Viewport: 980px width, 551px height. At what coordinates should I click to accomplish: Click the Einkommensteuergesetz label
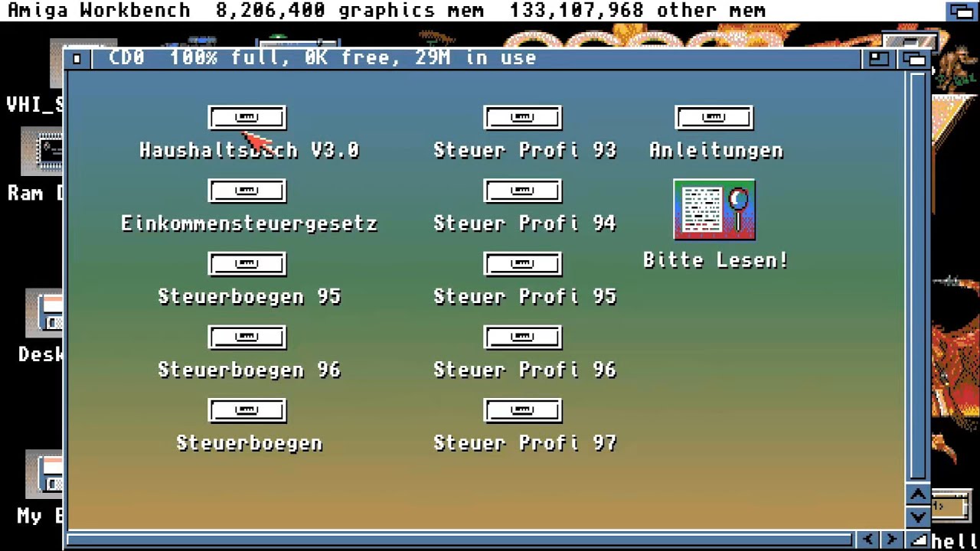pyautogui.click(x=250, y=223)
